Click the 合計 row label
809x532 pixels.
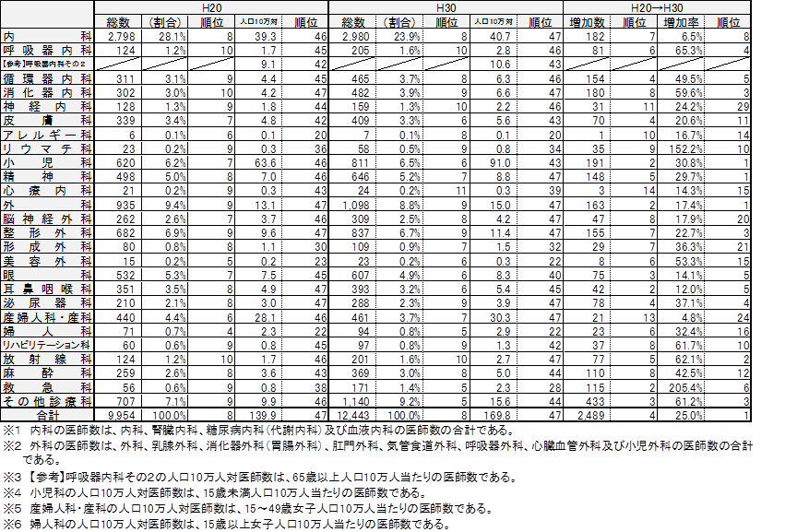[47, 417]
